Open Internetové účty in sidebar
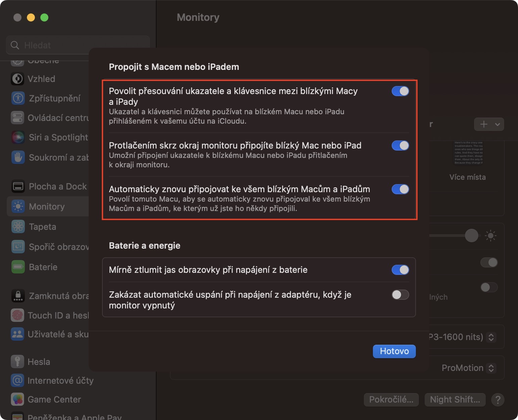518x420 pixels. pyautogui.click(x=60, y=380)
